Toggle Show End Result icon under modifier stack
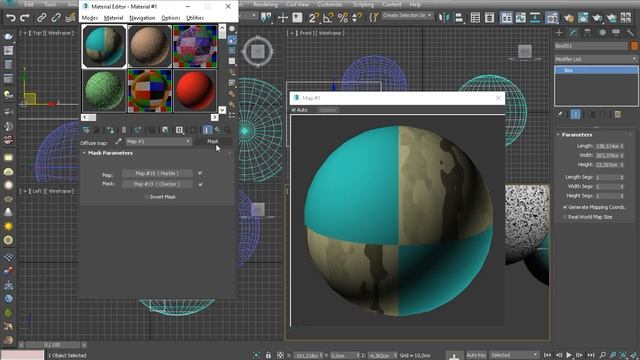The width and height of the screenshot is (640, 360). tap(575, 115)
